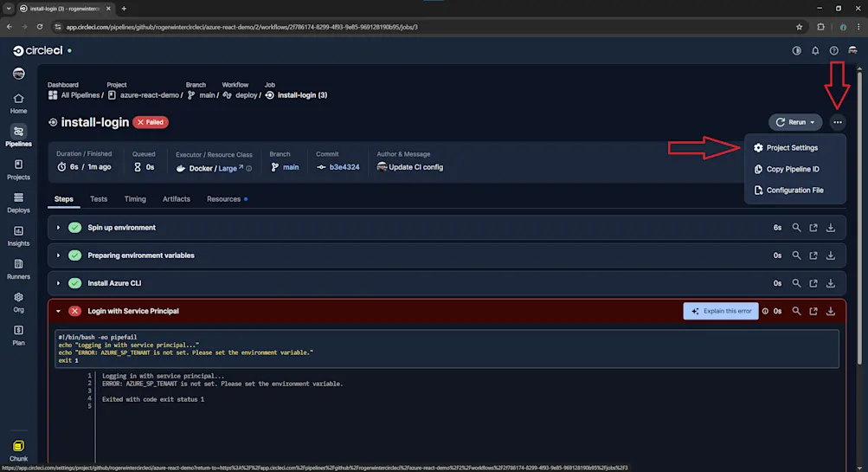868x472 pixels.
Task: Download Spin up environment step log
Action: pos(831,228)
